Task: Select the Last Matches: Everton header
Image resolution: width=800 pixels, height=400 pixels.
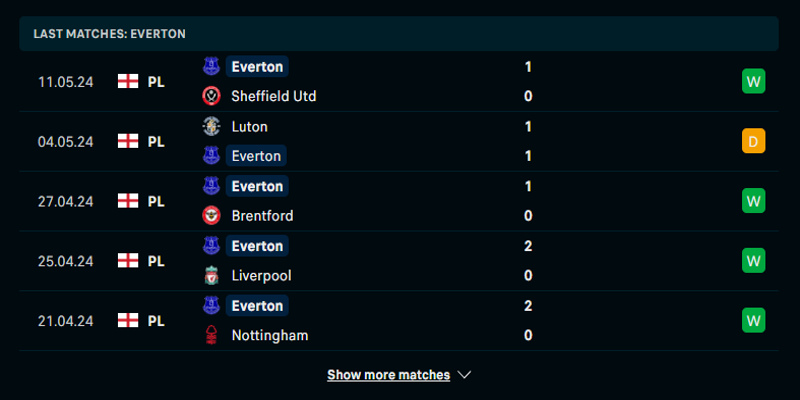Action: tap(109, 33)
